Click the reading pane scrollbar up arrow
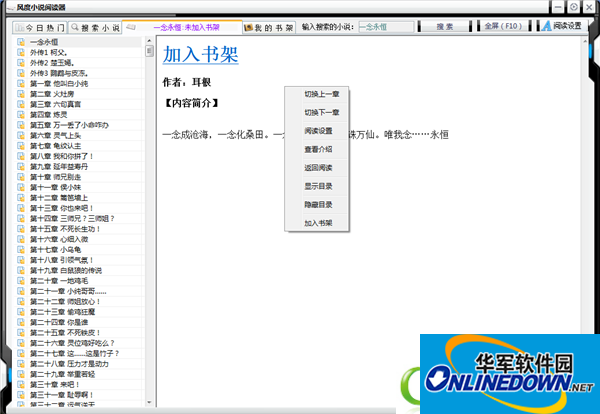Screen dimensions: 600x414 (x=585, y=41)
